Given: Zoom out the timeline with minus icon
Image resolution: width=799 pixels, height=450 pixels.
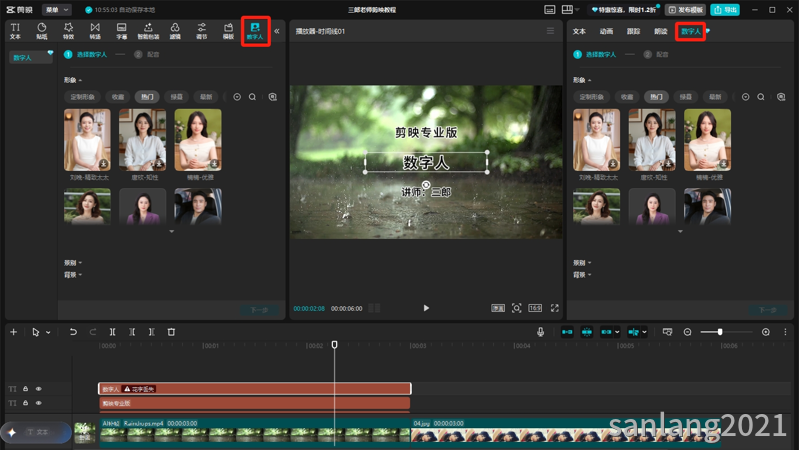Looking at the screenshot, I should [687, 332].
